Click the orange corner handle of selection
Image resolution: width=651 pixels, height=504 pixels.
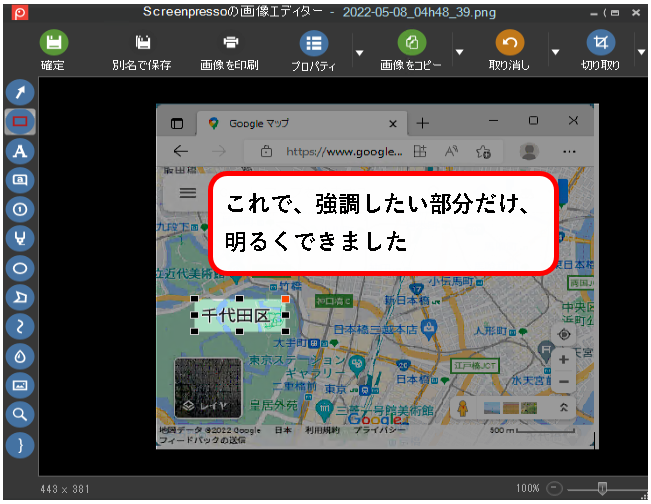(285, 299)
